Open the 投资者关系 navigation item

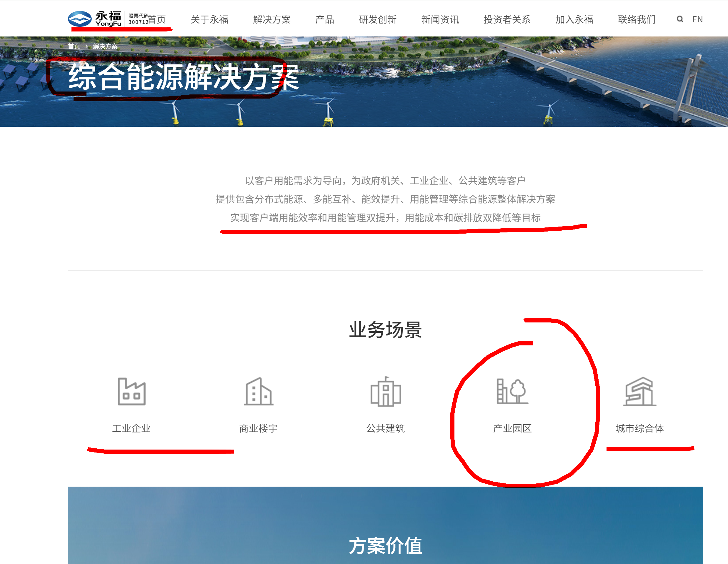507,19
